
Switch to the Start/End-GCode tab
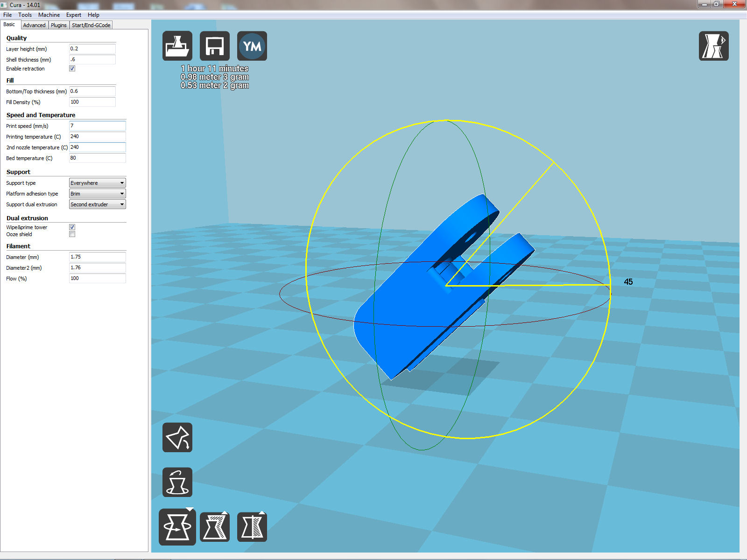(x=91, y=25)
